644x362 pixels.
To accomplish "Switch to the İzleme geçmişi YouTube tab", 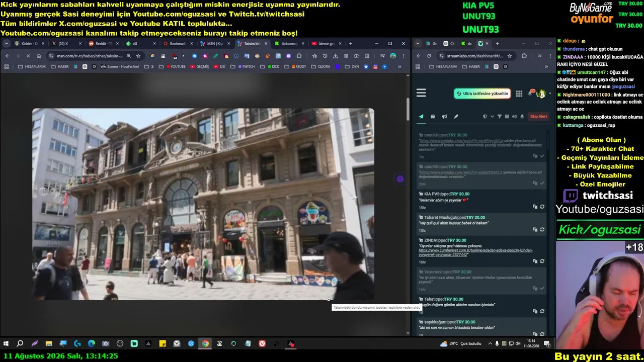I will (x=327, y=44).
